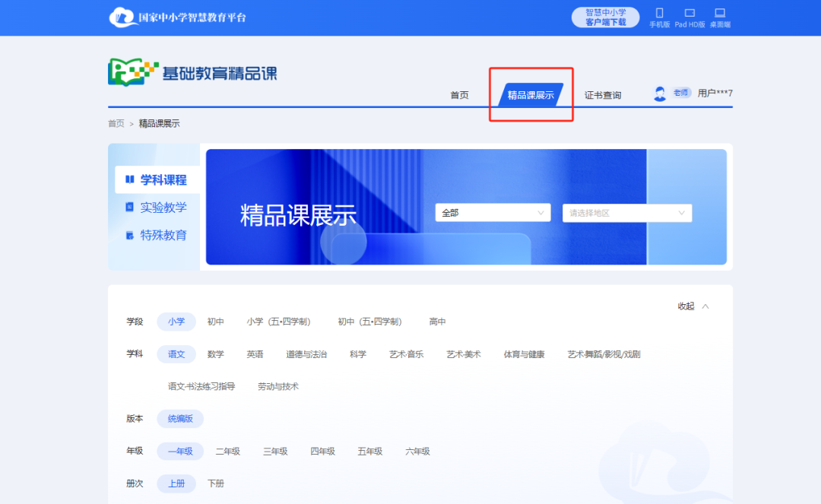Click the 基础教育精品课 logo

click(192, 70)
